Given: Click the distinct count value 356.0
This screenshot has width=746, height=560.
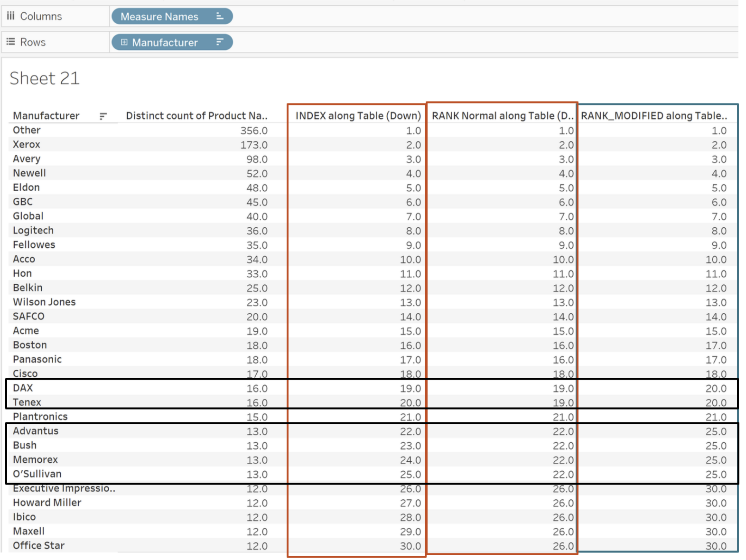Looking at the screenshot, I should point(254,131).
